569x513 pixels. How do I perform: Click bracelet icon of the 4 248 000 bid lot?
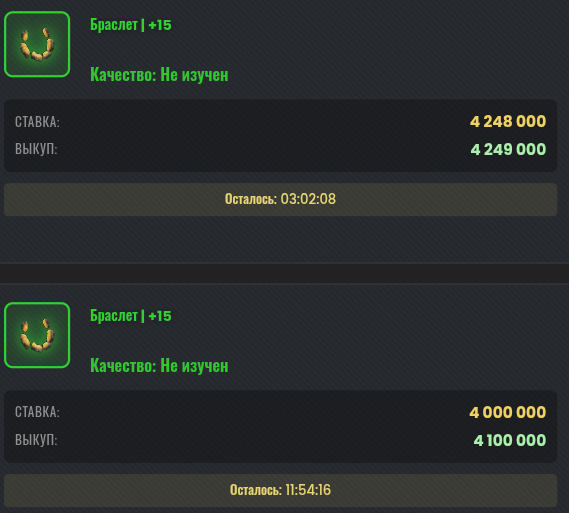pos(37,44)
